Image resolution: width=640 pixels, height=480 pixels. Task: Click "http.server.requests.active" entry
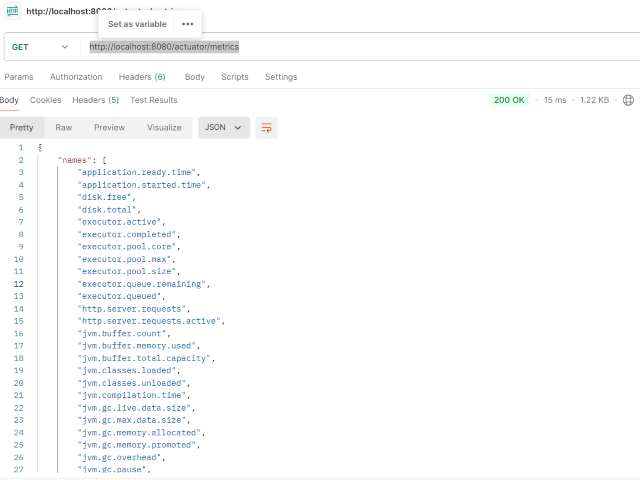(x=149, y=321)
